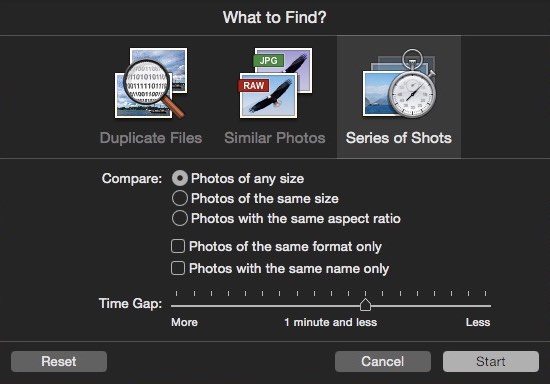
Task: Select the Duplicate Files magnifier icon
Action: 151,83
